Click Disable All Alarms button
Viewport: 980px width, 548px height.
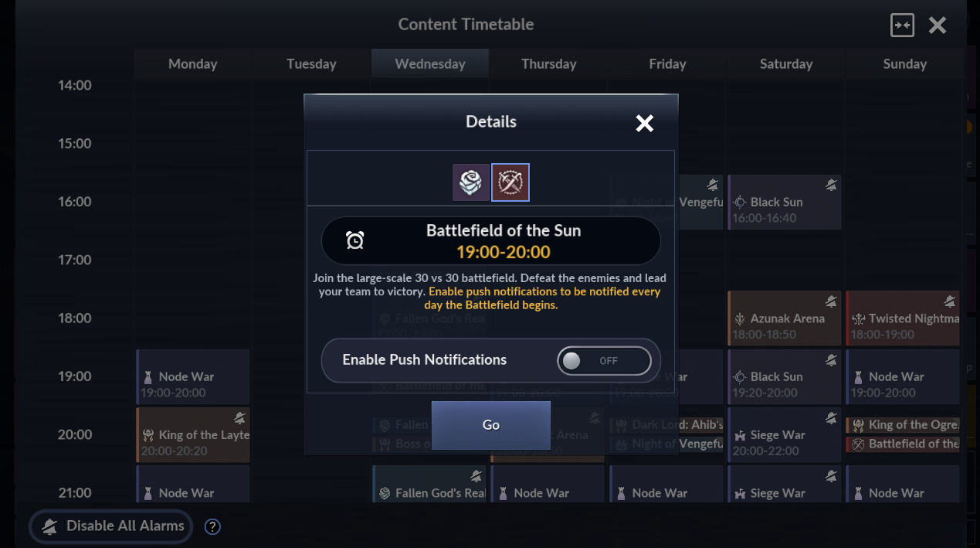coord(110,526)
